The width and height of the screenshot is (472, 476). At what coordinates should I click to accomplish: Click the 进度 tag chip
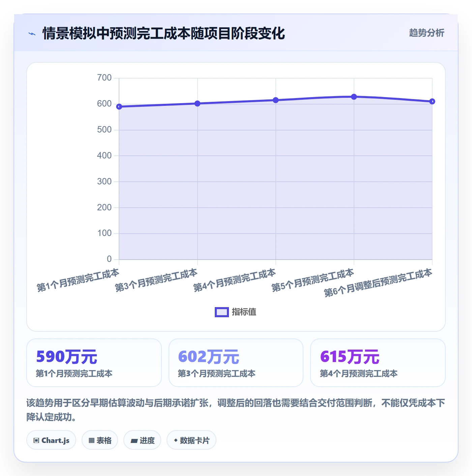pyautogui.click(x=142, y=440)
